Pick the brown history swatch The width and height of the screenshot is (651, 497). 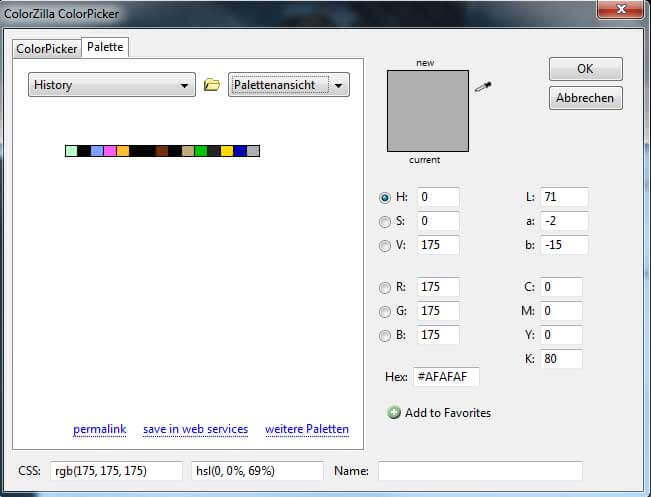[x=162, y=151]
